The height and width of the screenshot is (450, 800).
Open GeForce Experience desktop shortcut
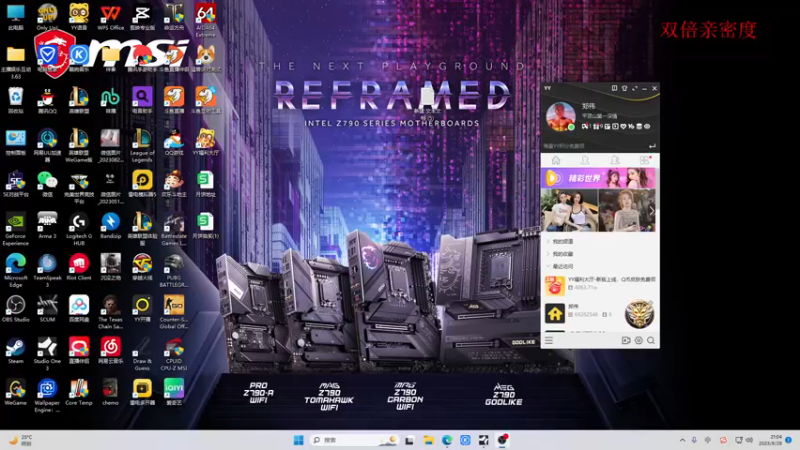tap(16, 229)
